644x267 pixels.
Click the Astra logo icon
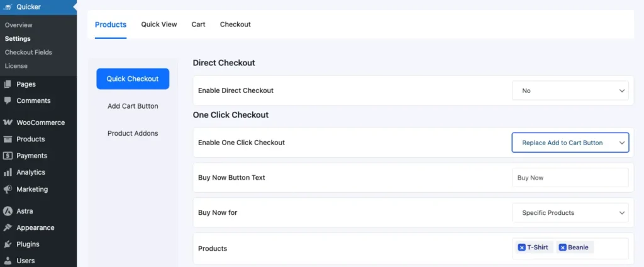click(x=8, y=211)
